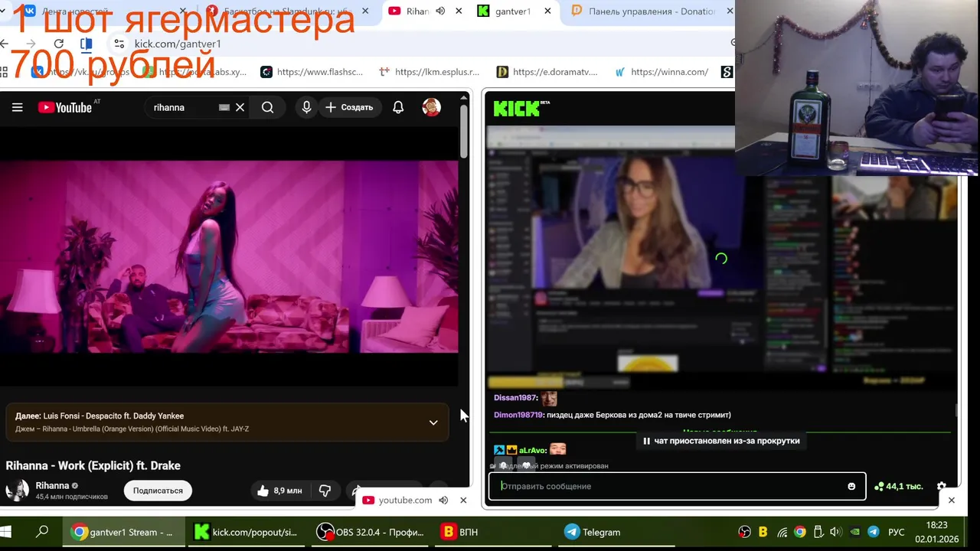Click the Rihanna Work video player
This screenshot has height=551, width=980.
229,257
